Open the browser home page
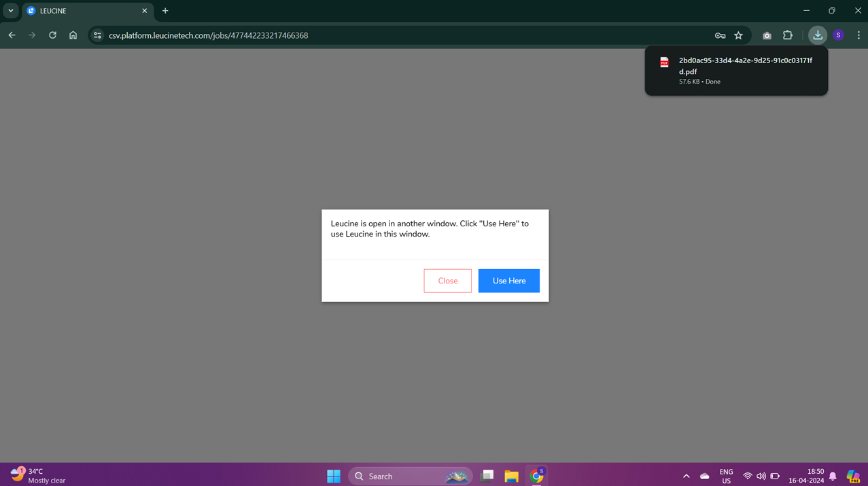868x486 pixels. 73,35
